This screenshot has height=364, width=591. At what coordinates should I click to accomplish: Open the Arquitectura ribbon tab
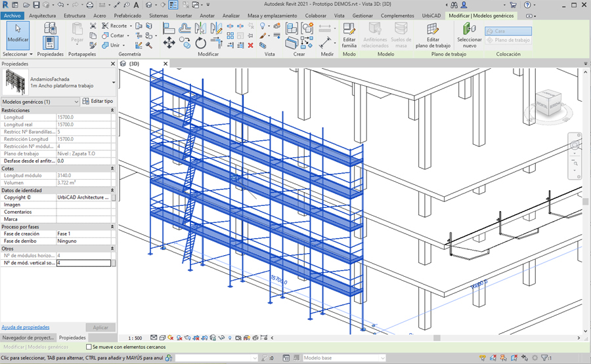click(43, 15)
